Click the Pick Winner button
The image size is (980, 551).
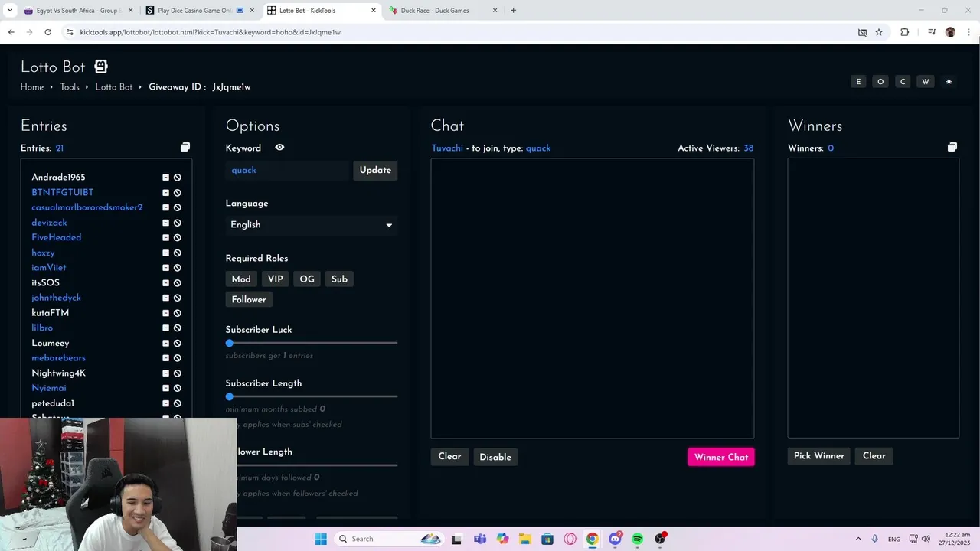[818, 456]
